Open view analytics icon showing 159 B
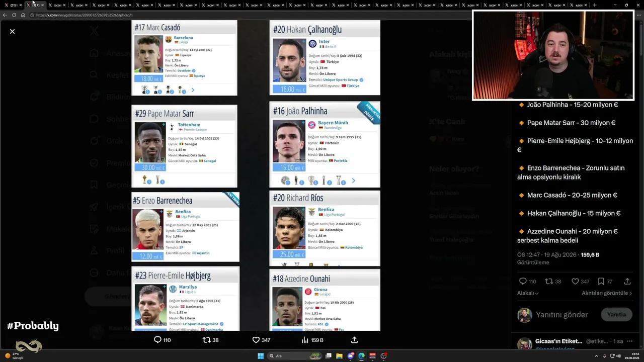 305,340
